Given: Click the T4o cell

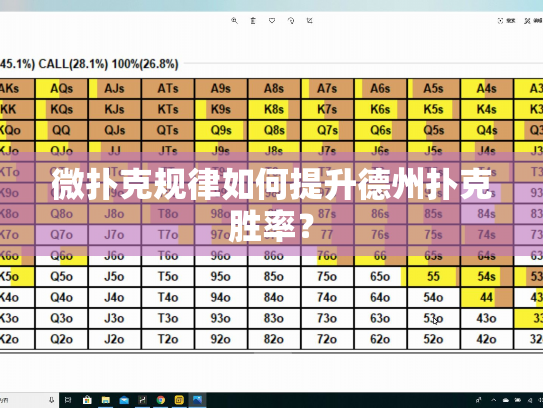Looking at the screenshot, I should click(168, 298).
